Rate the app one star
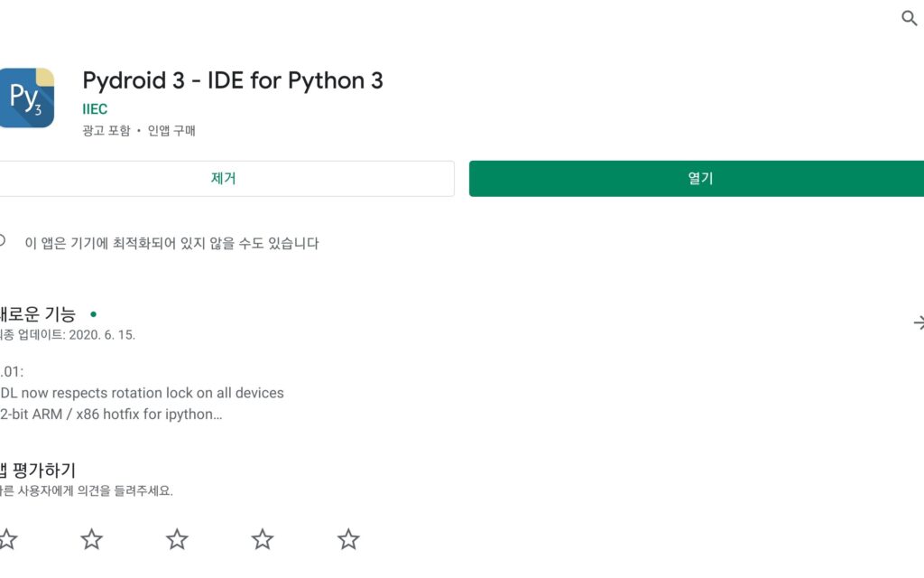 [7, 539]
